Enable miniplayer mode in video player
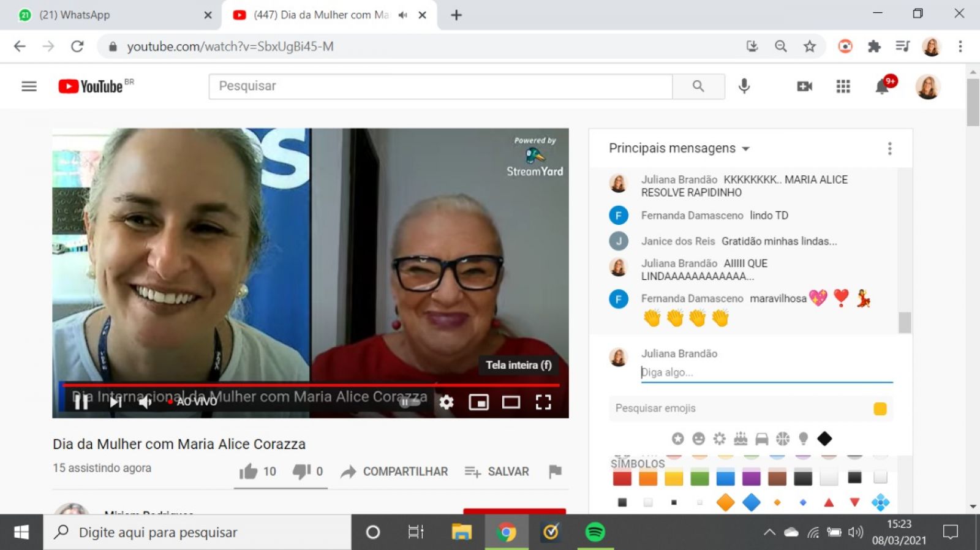Screen dimensions: 980x550 [x=478, y=402]
